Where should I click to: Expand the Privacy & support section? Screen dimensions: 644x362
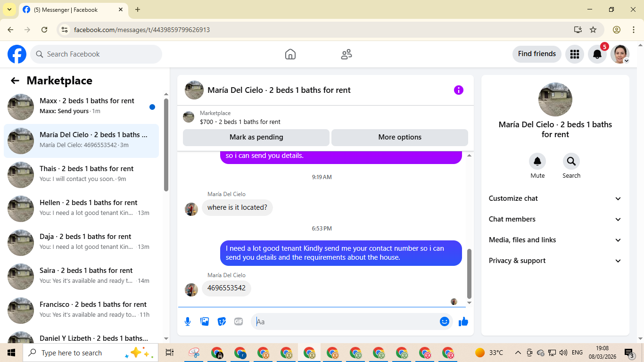555,261
